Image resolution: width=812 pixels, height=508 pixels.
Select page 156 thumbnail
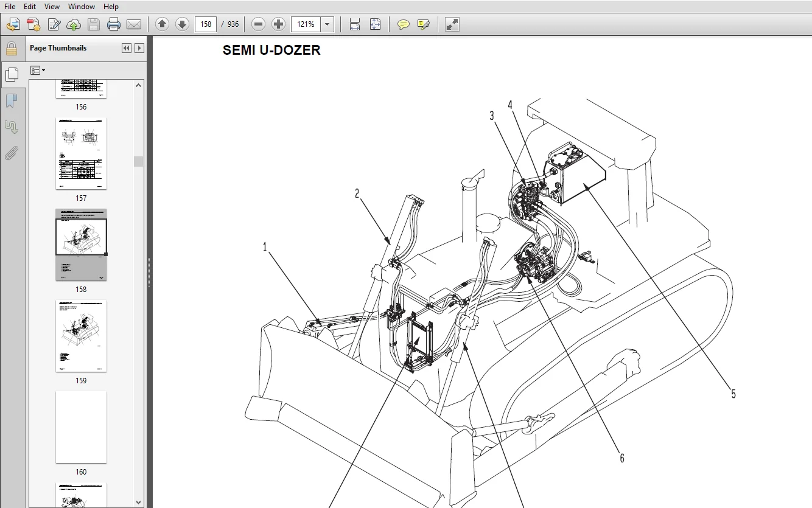click(81, 89)
